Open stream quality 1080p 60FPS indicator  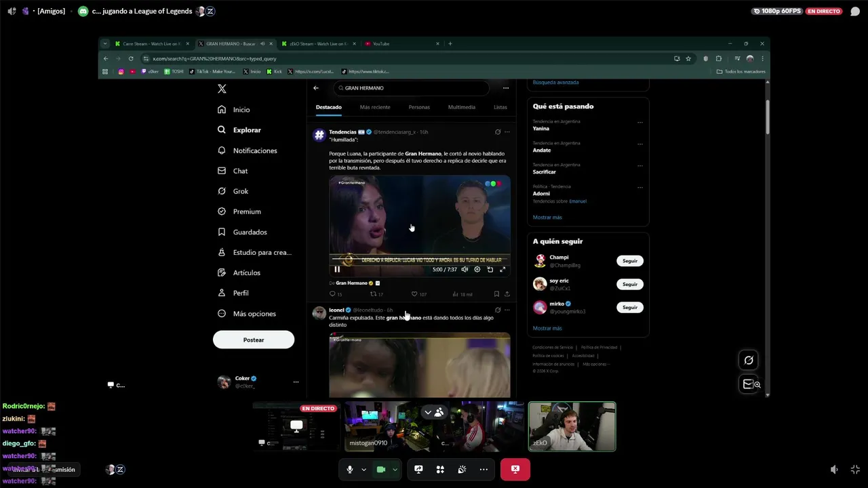pos(777,11)
